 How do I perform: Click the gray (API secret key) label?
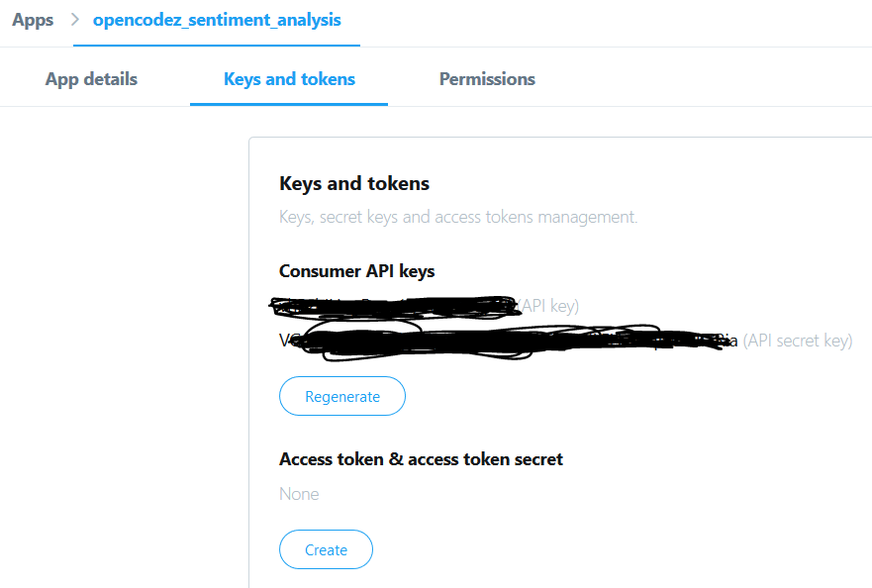coord(798,341)
